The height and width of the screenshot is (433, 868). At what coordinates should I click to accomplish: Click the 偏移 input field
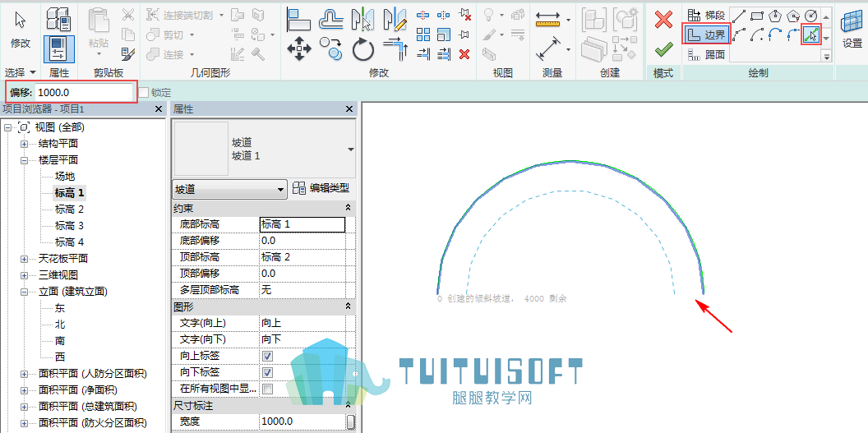click(x=84, y=92)
